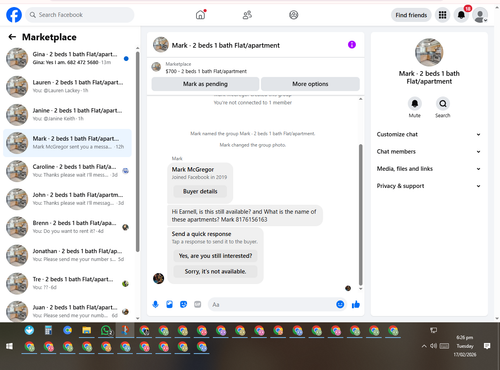Open Calculator from the taskbar
This screenshot has height=370, width=500.
click(49, 331)
